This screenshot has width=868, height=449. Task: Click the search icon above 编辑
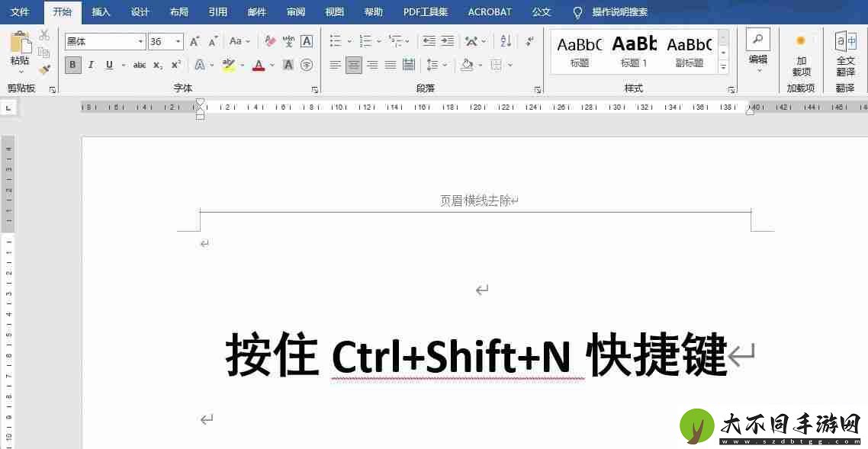tap(758, 40)
